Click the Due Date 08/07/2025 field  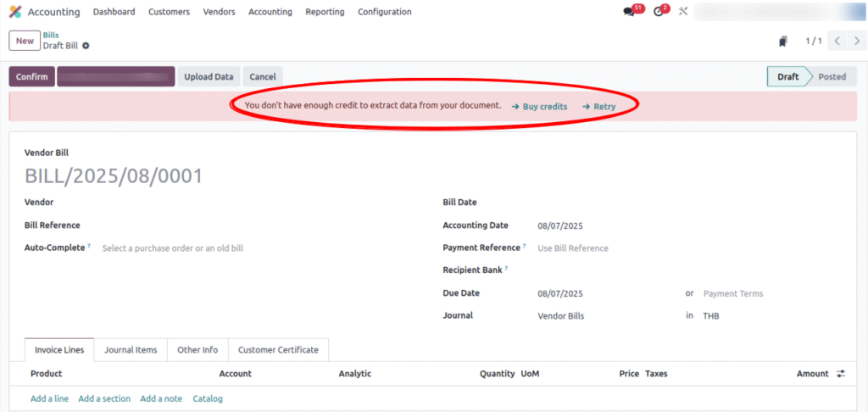point(608,293)
